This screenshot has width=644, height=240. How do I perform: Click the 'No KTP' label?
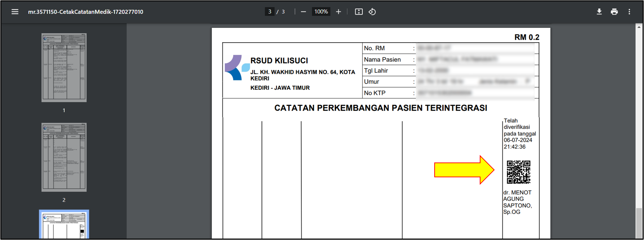point(375,93)
